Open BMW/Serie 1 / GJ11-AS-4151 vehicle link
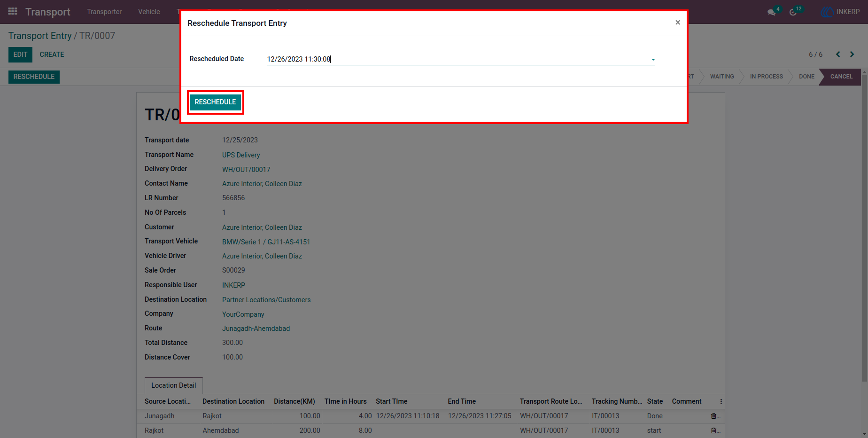This screenshot has width=868, height=438. tap(266, 242)
